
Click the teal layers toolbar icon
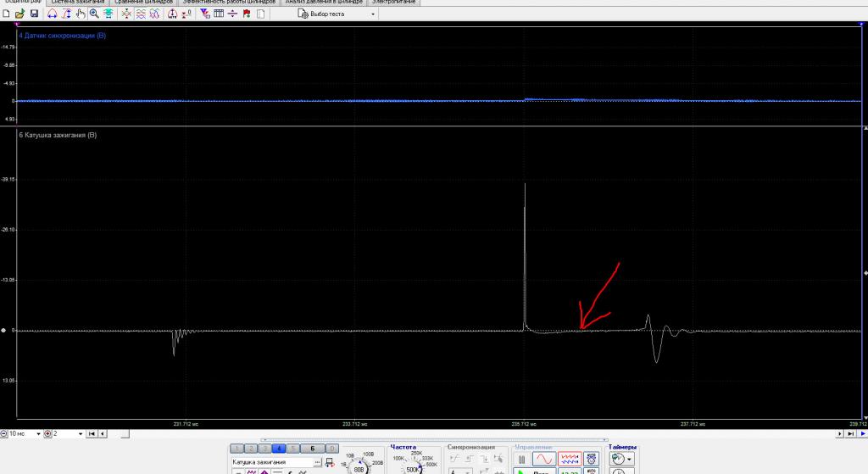coord(108,14)
